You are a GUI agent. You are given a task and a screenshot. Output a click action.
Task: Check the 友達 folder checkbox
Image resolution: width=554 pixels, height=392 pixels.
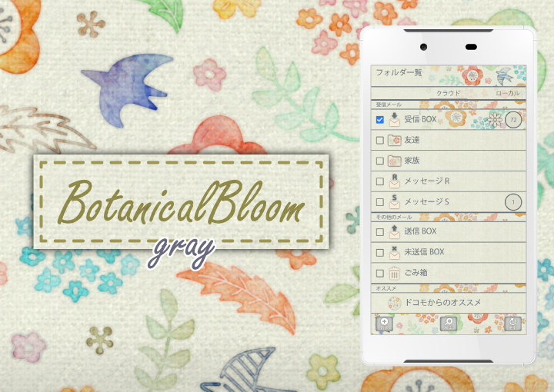point(379,141)
